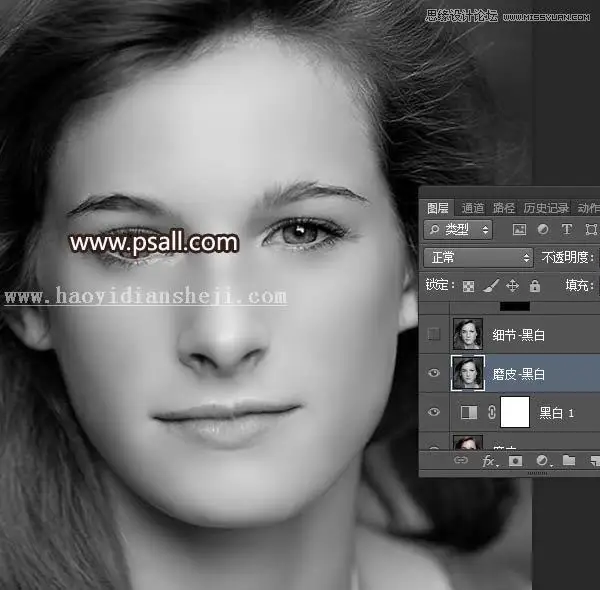Create a new group folder icon
The height and width of the screenshot is (590, 600).
point(569,460)
